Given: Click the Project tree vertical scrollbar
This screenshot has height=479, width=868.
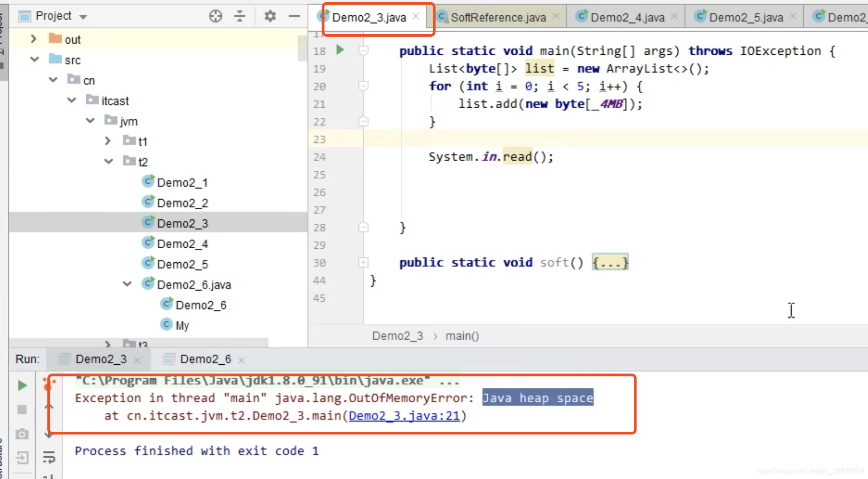Looking at the screenshot, I should (x=303, y=48).
